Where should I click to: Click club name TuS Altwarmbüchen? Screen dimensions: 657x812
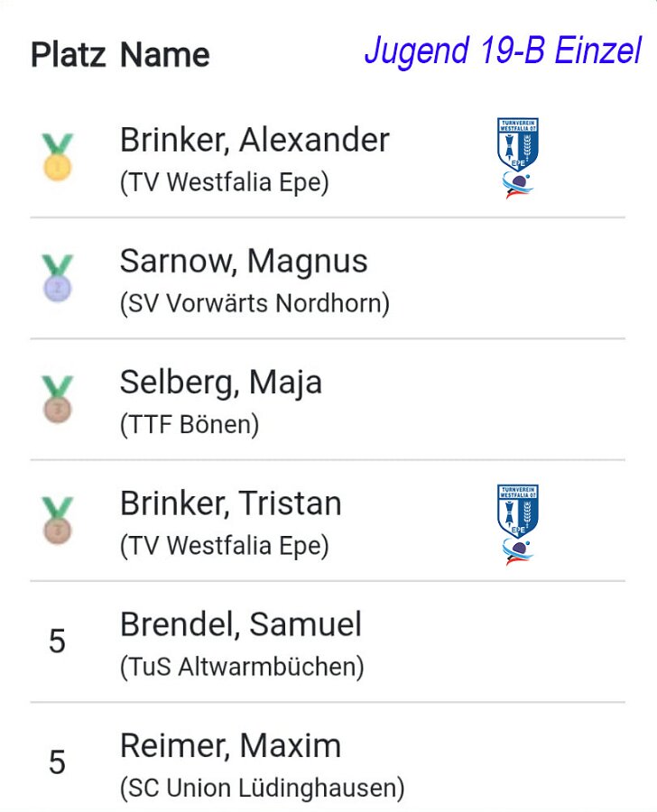242,667
